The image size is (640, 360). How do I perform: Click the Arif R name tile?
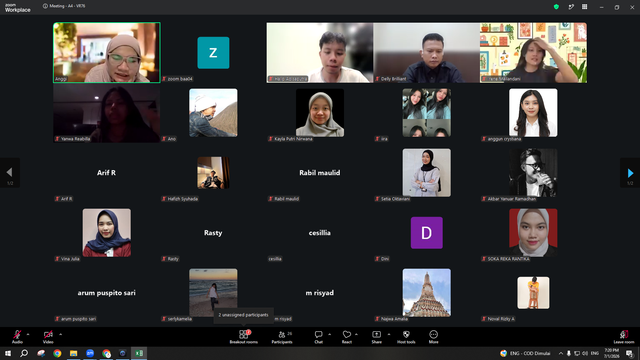coord(107,173)
